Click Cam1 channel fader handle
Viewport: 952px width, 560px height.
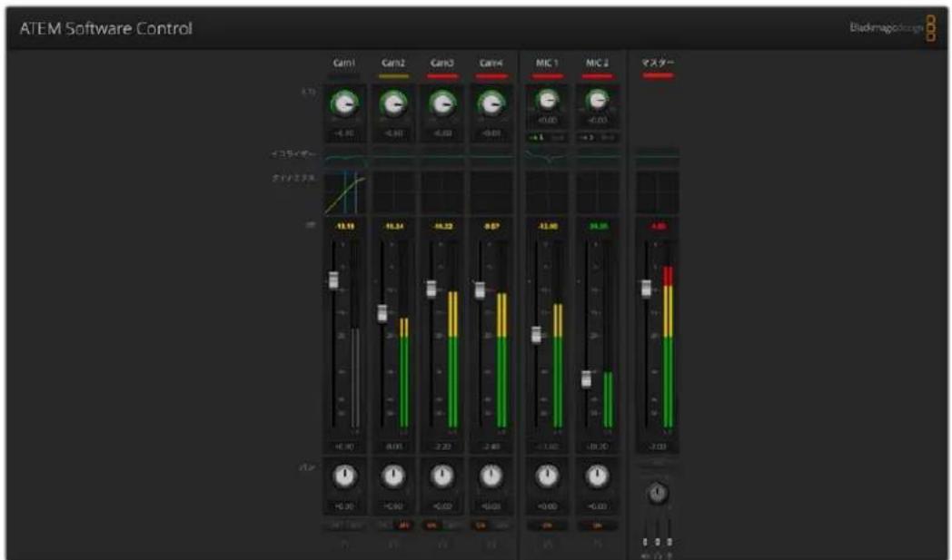point(333,280)
